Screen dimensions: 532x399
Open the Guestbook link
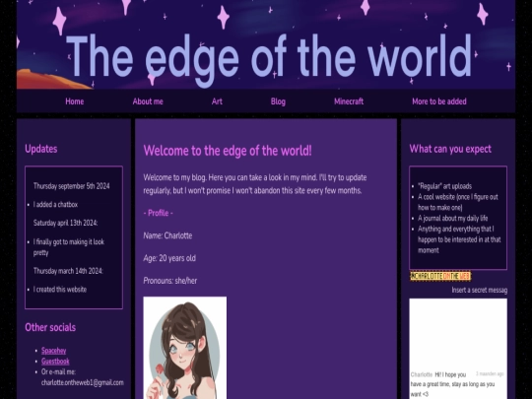pyautogui.click(x=55, y=361)
